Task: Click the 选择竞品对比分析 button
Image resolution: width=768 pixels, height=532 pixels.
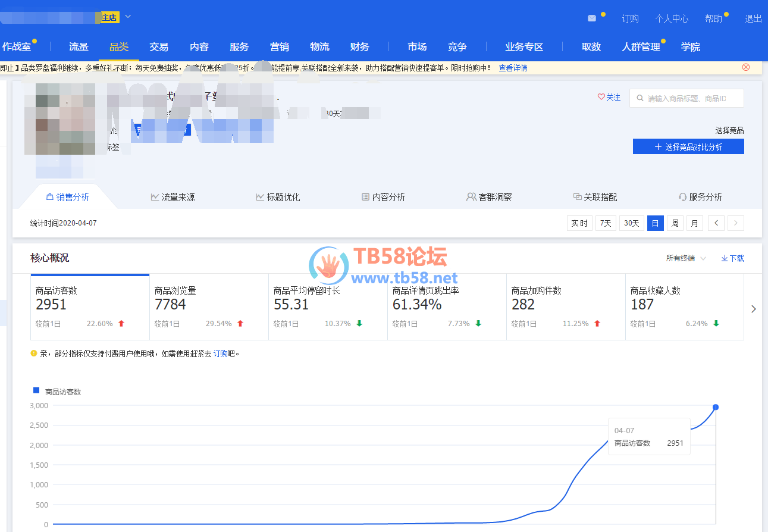Action: [x=688, y=147]
